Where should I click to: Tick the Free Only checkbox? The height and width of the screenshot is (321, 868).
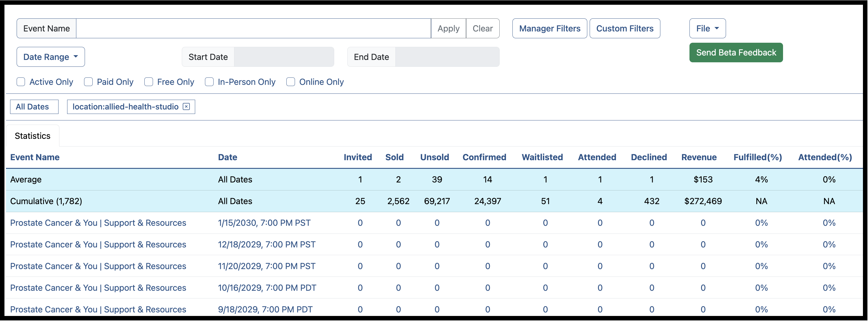[149, 82]
